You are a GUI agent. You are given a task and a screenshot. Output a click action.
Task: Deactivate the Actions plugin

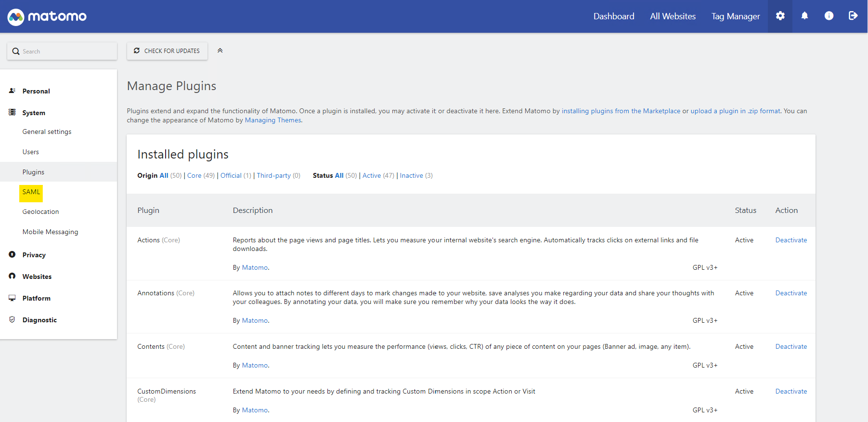point(791,240)
